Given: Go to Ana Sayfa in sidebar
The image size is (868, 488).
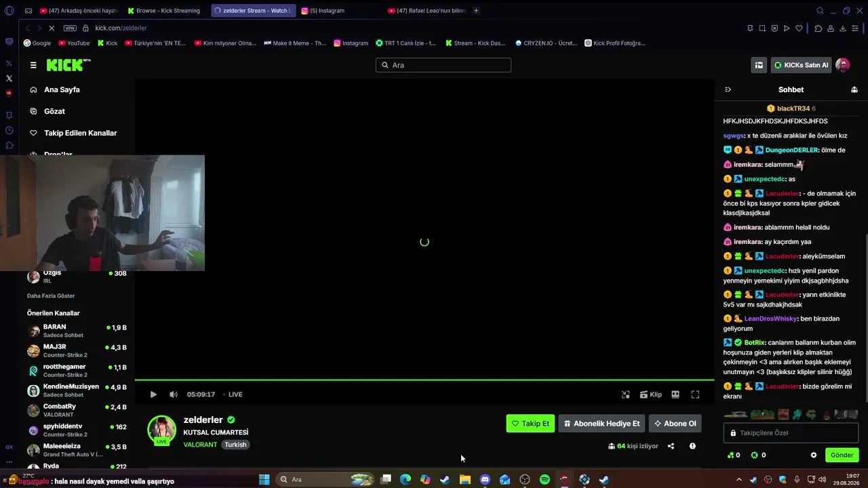Looking at the screenshot, I should (x=62, y=89).
